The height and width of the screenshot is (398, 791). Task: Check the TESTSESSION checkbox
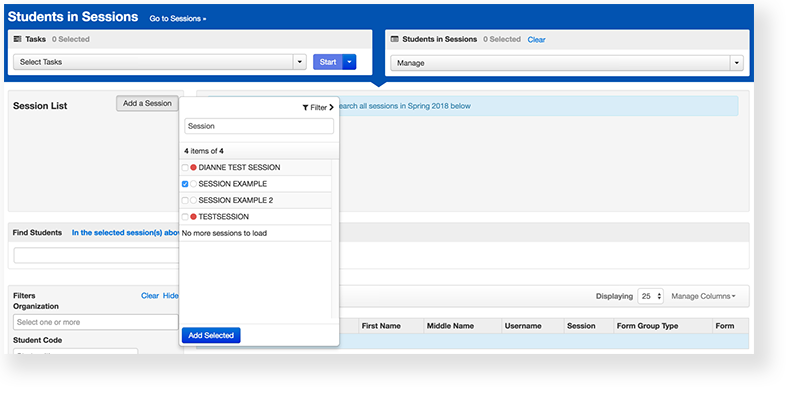click(x=185, y=217)
